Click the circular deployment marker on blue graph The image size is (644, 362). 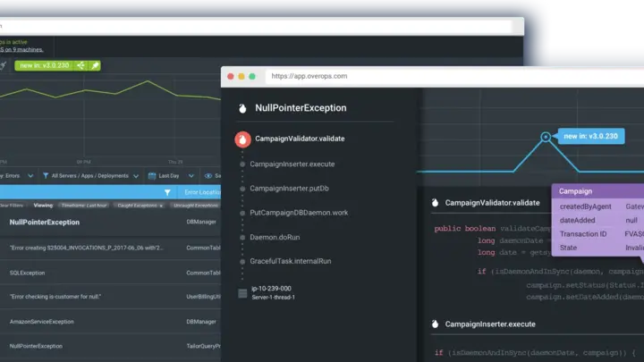click(x=546, y=137)
